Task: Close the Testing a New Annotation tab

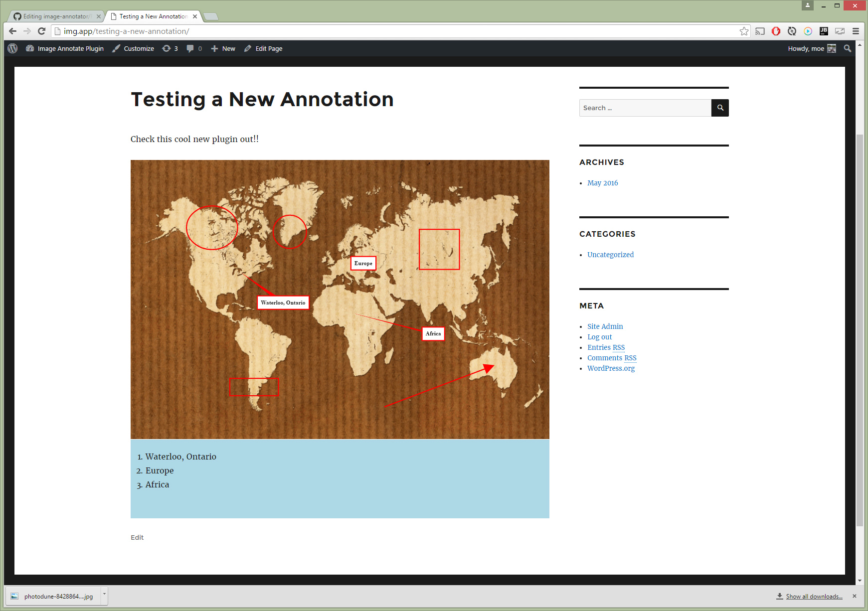Action: [195, 16]
